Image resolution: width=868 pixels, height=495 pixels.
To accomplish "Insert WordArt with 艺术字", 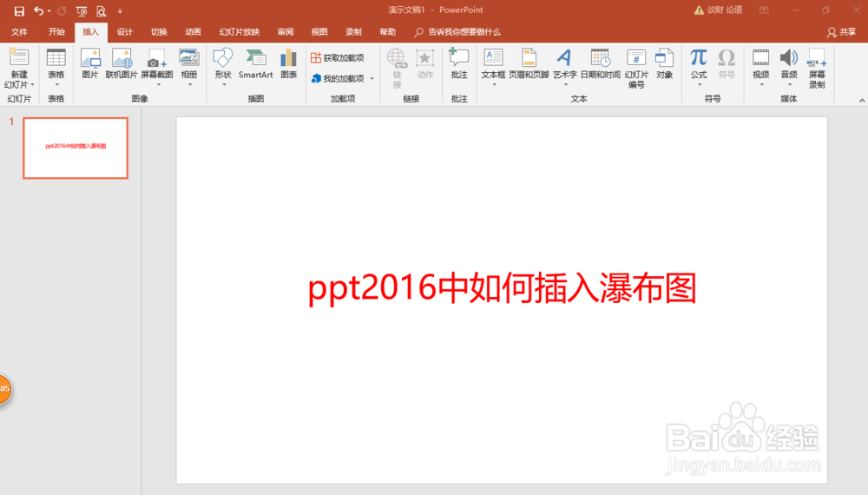I will 565,67.
